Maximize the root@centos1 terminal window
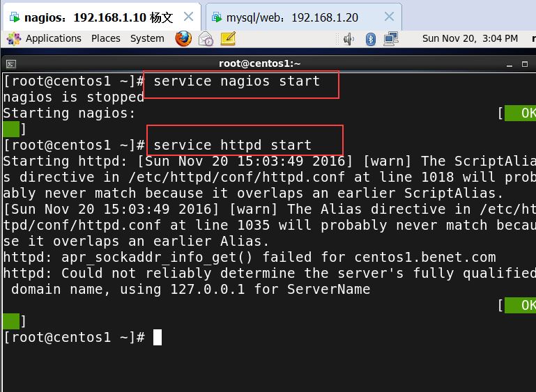 (525, 64)
